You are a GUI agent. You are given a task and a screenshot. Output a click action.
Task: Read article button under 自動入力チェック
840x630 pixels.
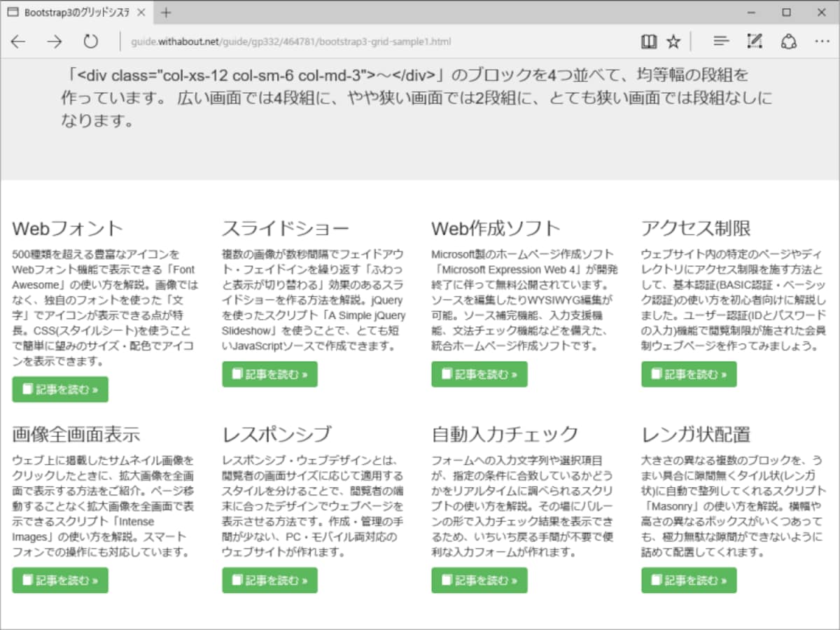click(x=479, y=580)
